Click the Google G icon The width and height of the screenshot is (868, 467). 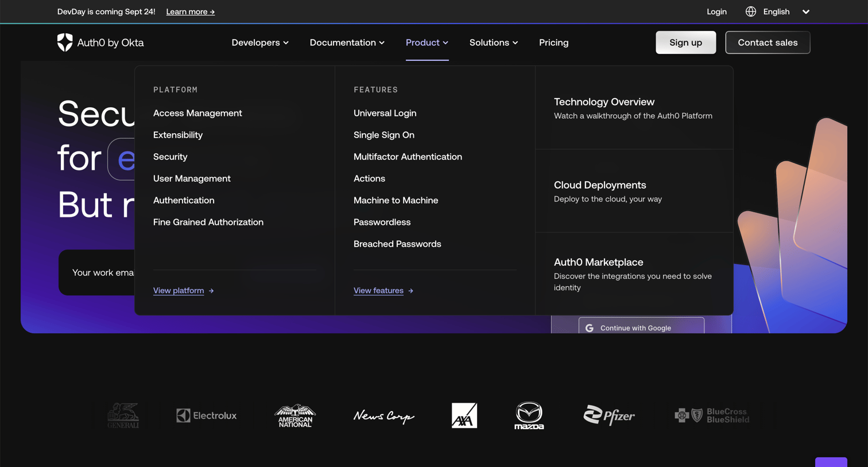click(590, 328)
